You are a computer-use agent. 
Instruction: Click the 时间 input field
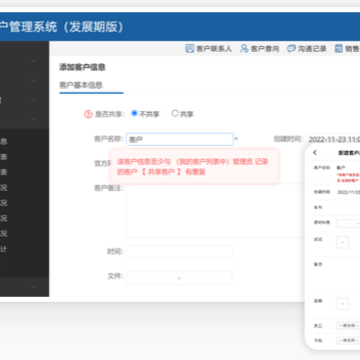[x=180, y=252]
